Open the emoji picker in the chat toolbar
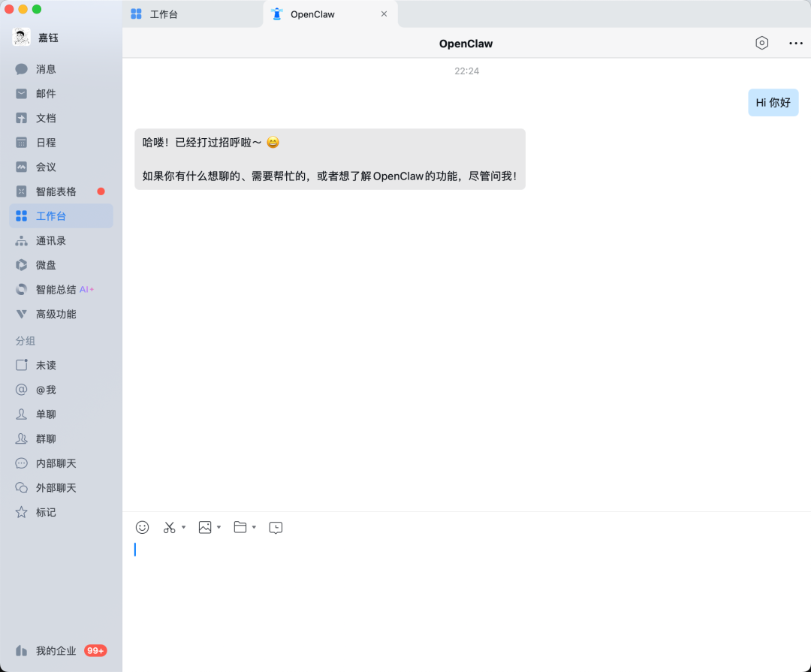Viewport: 811px width, 672px height. (x=142, y=527)
